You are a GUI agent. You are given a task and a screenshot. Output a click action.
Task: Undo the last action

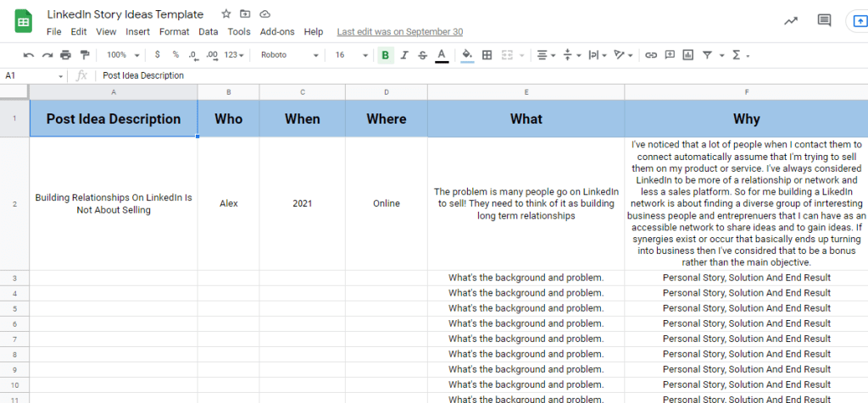point(29,55)
